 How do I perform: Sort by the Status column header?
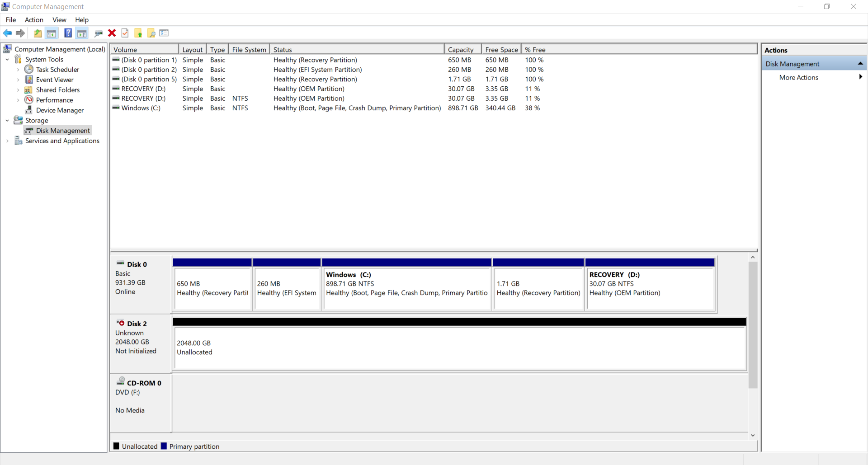(357, 49)
